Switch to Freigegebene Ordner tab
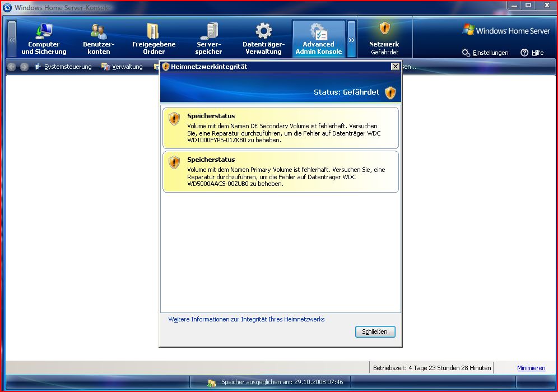 [154, 39]
